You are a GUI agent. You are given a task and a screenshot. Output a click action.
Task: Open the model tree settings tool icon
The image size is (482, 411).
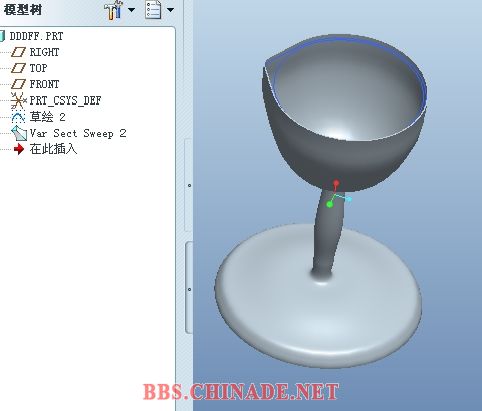114,10
